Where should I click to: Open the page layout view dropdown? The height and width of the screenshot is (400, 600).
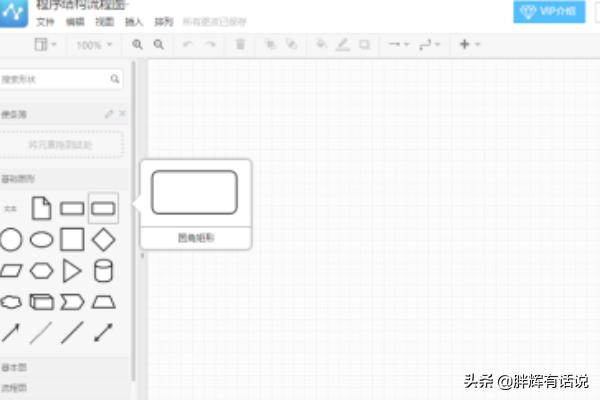coord(45,44)
